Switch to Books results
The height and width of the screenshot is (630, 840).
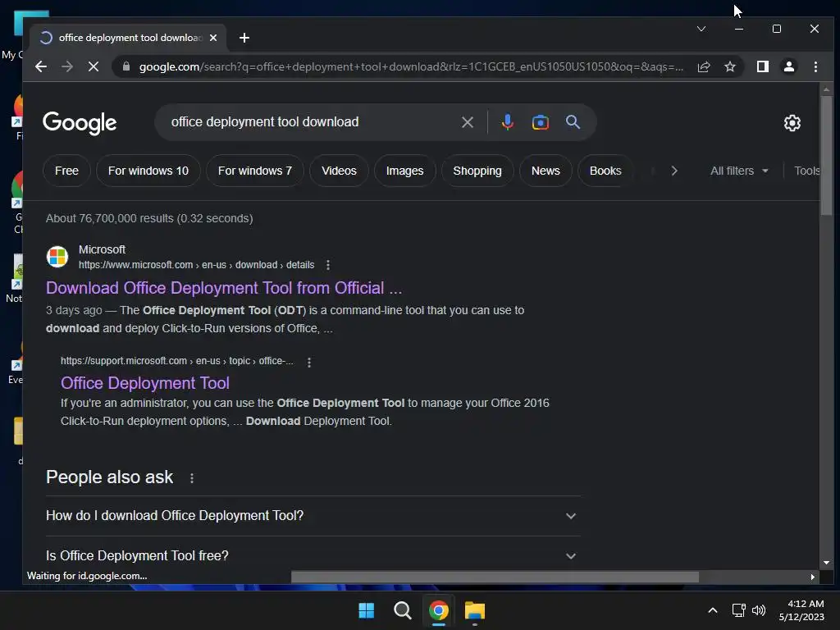click(605, 171)
